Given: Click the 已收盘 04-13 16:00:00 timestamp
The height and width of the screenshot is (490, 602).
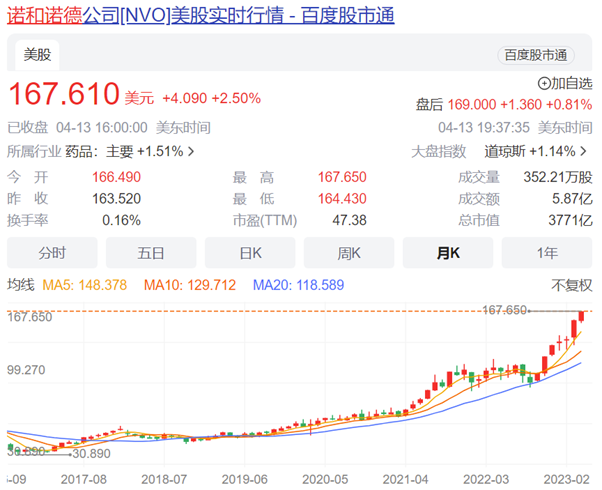Looking at the screenshot, I should point(77,127).
